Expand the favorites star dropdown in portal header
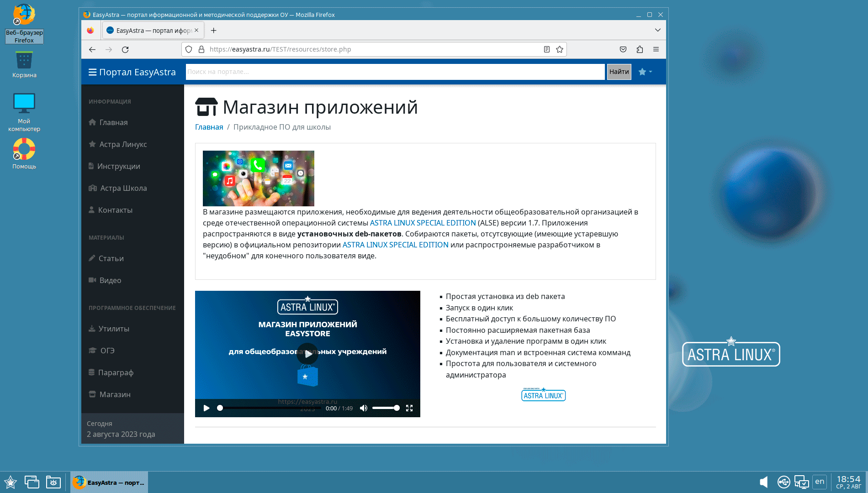 (x=645, y=72)
